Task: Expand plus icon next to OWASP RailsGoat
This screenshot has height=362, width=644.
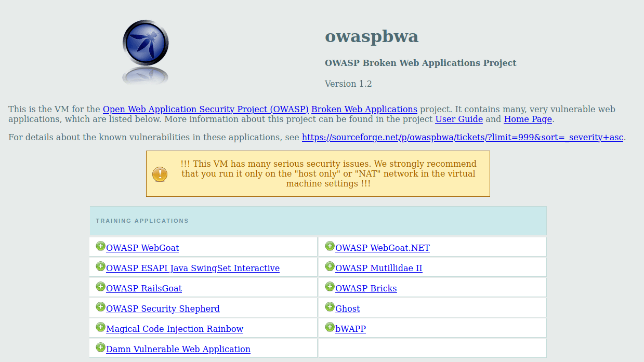Action: pos(100,287)
